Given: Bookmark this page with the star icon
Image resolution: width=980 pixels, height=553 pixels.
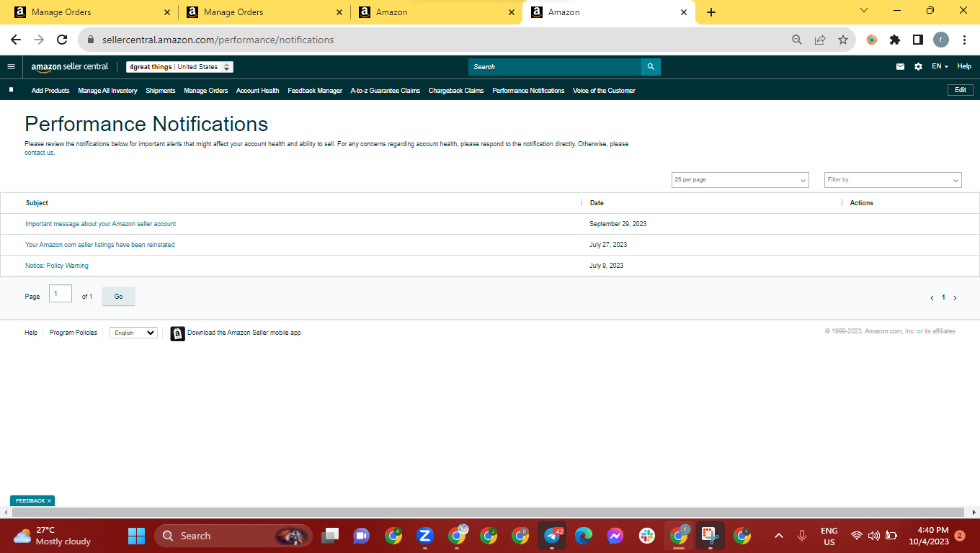Looking at the screenshot, I should [x=843, y=40].
